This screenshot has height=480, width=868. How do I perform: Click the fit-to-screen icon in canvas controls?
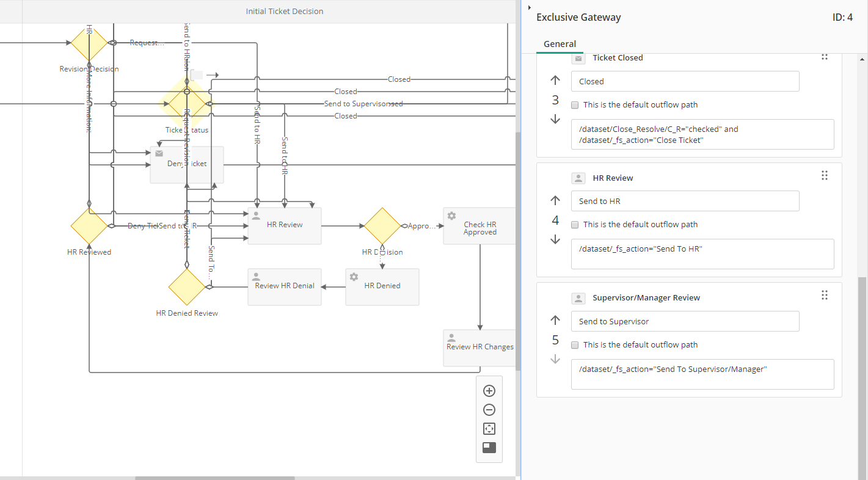[489, 429]
